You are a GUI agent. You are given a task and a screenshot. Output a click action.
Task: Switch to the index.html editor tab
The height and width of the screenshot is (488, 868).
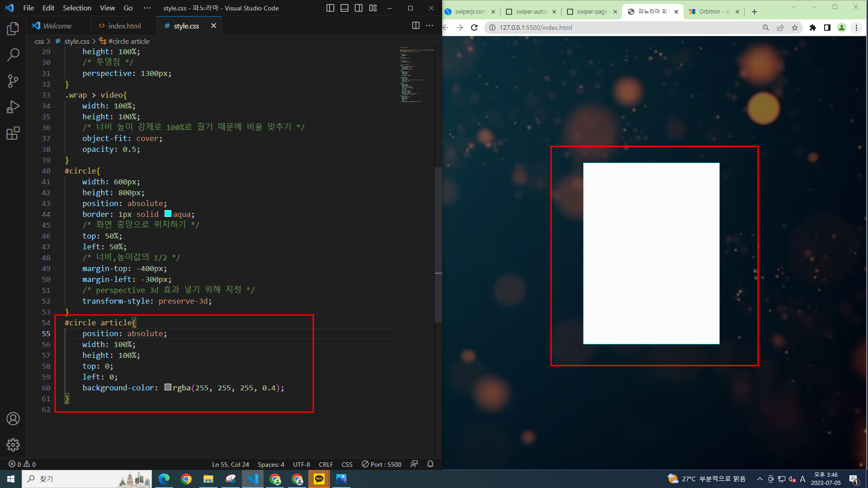click(x=124, y=26)
